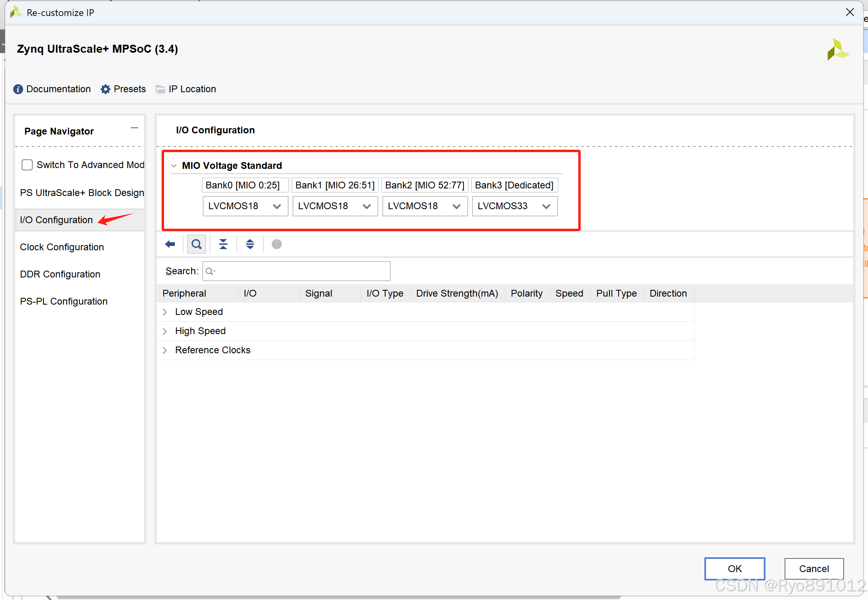Open Bank3 Dedicated LVCMOS33 dropdown
Image resolution: width=868 pixels, height=600 pixels.
[514, 206]
